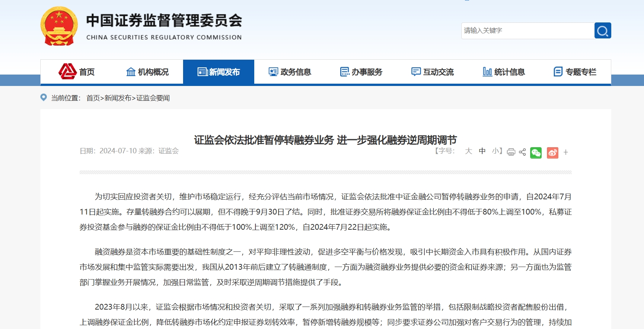Click the 当前位置 label

tap(66, 98)
